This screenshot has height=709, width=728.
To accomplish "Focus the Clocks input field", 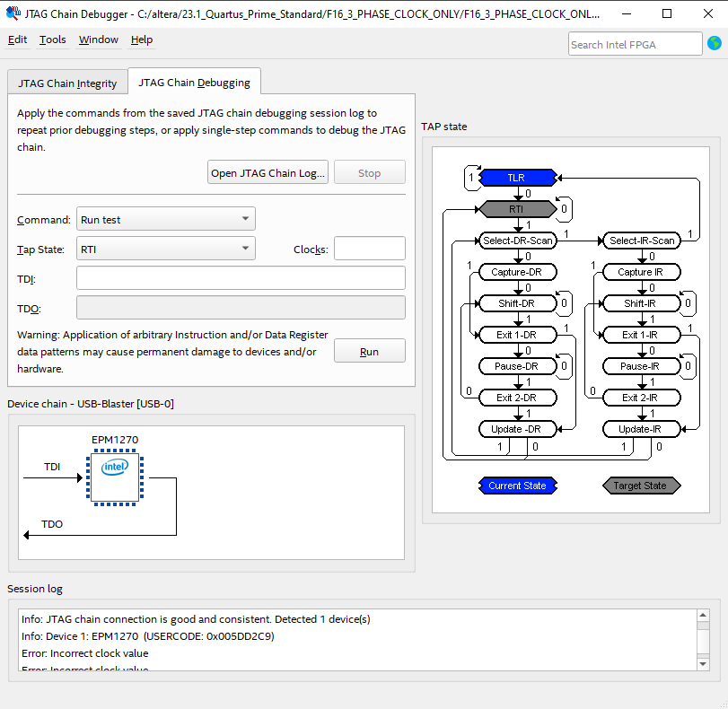I will [370, 249].
